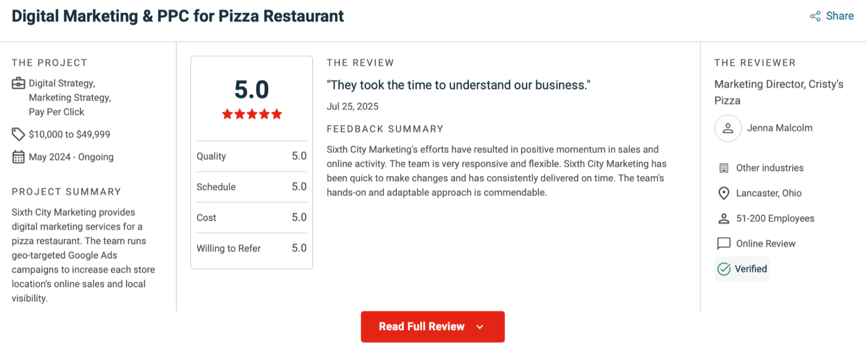This screenshot has height=352, width=868.
Task: Click the briefcase services icon
Action: (x=19, y=83)
